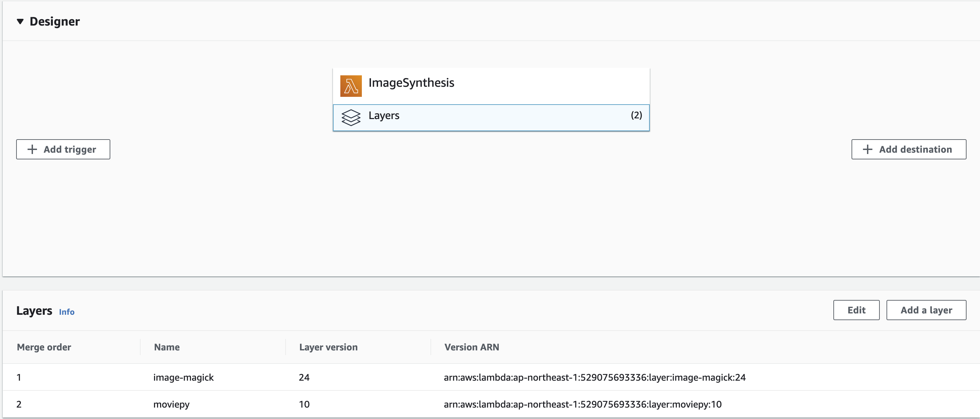
Task: Collapse the Designer section triangle
Action: coord(20,22)
